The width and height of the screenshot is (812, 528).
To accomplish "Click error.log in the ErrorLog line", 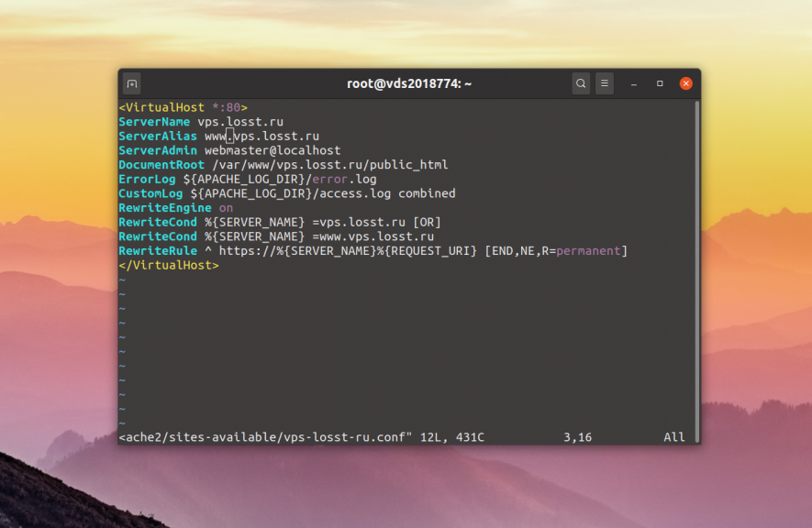I will tap(344, 180).
